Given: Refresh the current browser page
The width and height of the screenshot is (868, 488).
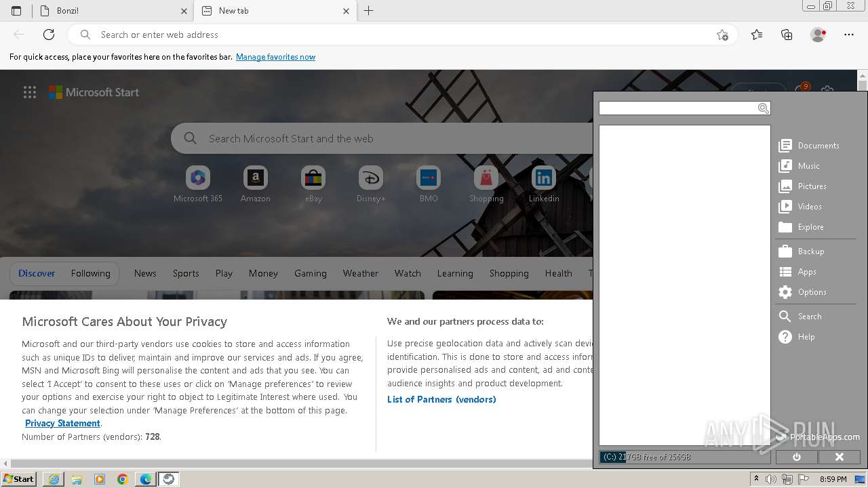Looking at the screenshot, I should pos(49,35).
